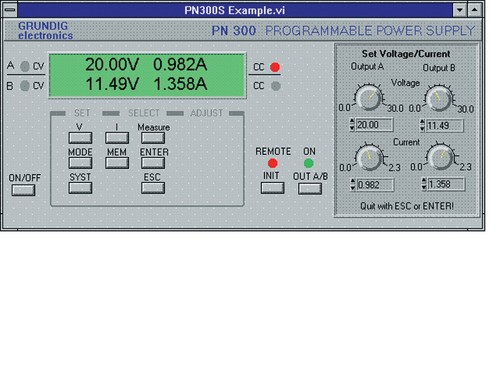Click the stepper arrows beside 20.00

[352, 125]
